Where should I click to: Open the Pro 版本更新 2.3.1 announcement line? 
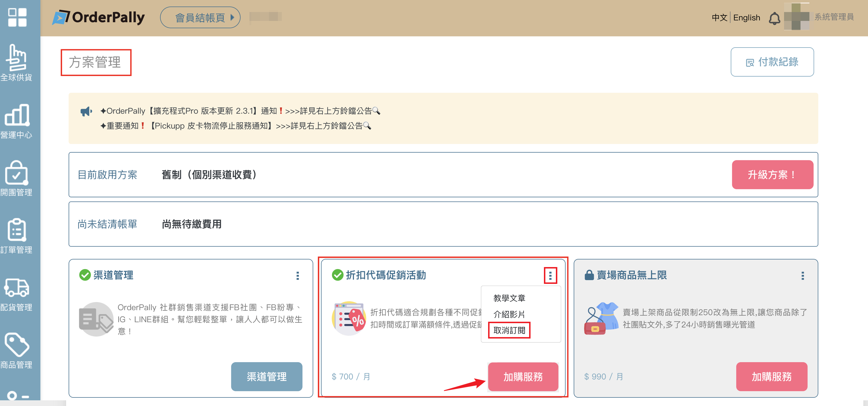click(240, 111)
